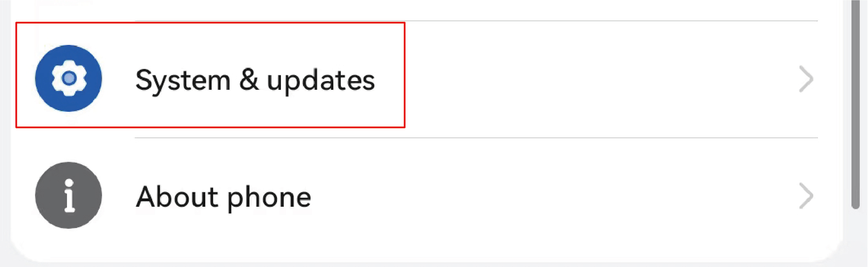Tap the gray About phone info icon
This screenshot has height=267, width=868.
click(69, 195)
